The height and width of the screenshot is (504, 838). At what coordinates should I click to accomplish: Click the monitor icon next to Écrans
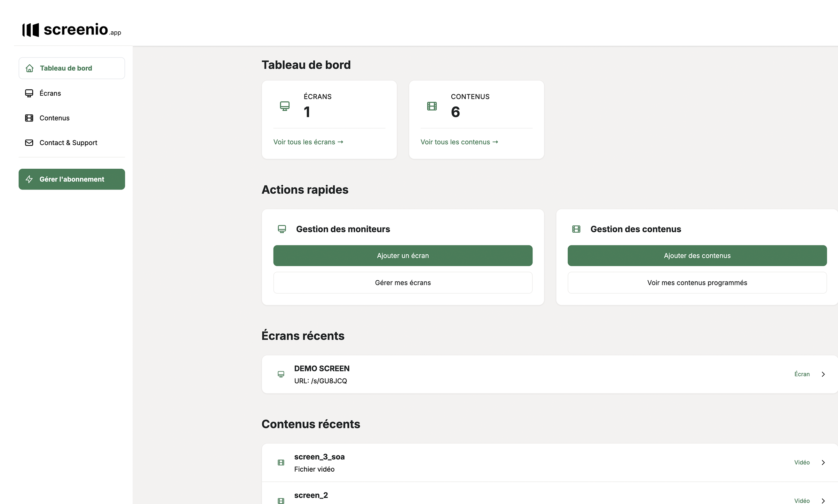tap(29, 93)
